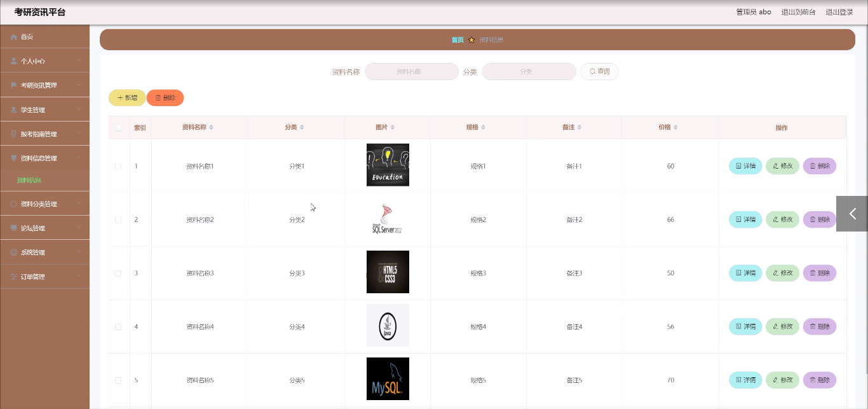
Task: Check the checkbox for row 资料名称2
Action: coord(118,219)
